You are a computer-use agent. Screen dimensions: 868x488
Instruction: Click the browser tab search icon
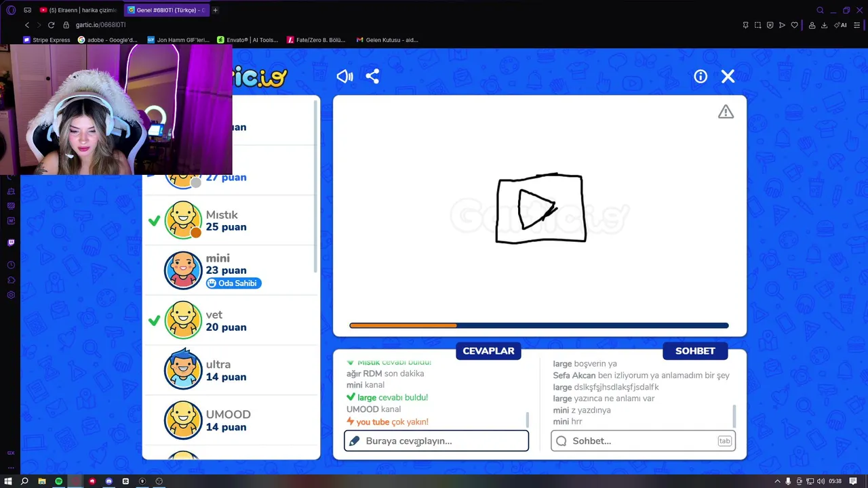(x=820, y=10)
